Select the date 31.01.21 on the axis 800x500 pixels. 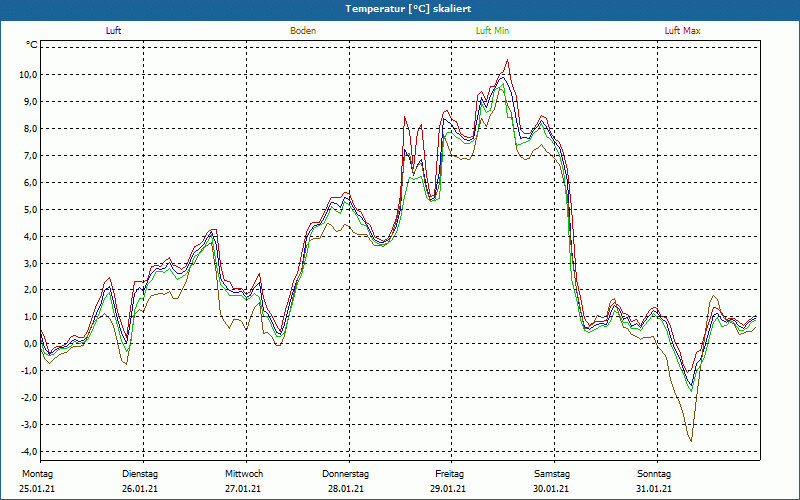coord(655,489)
